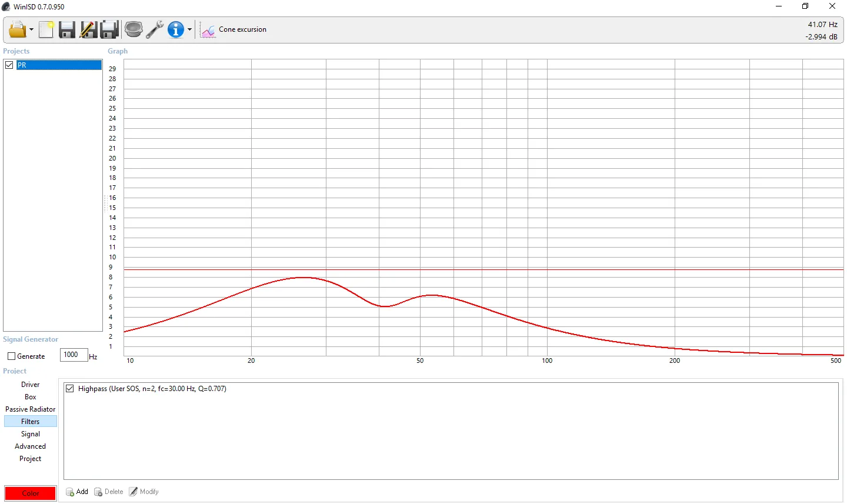Open the Cone excursion graph selector
This screenshot has height=504, width=847.
tap(242, 29)
